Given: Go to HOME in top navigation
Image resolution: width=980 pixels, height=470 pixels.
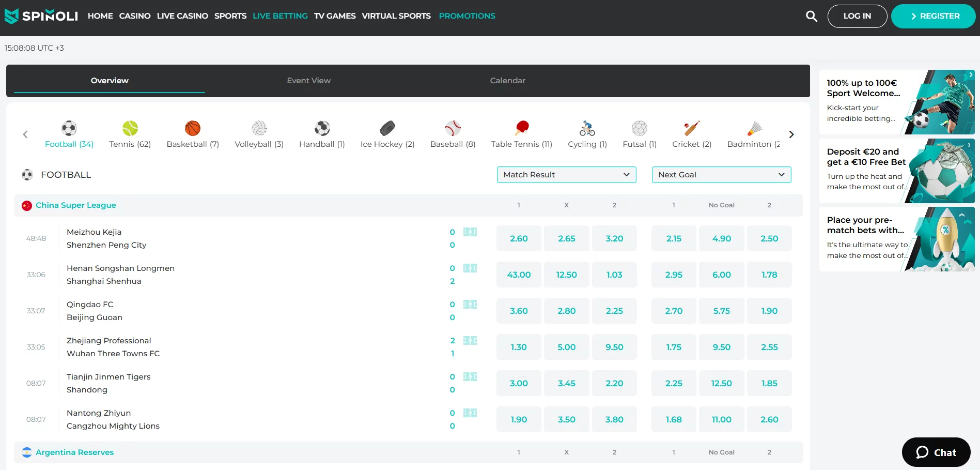Looking at the screenshot, I should pyautogui.click(x=100, y=16).
